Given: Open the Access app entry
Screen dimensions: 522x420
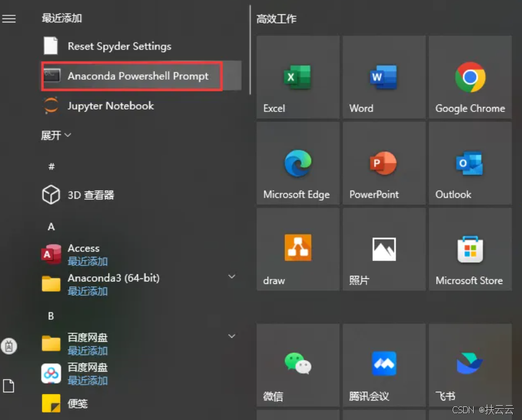Looking at the screenshot, I should point(141,254).
